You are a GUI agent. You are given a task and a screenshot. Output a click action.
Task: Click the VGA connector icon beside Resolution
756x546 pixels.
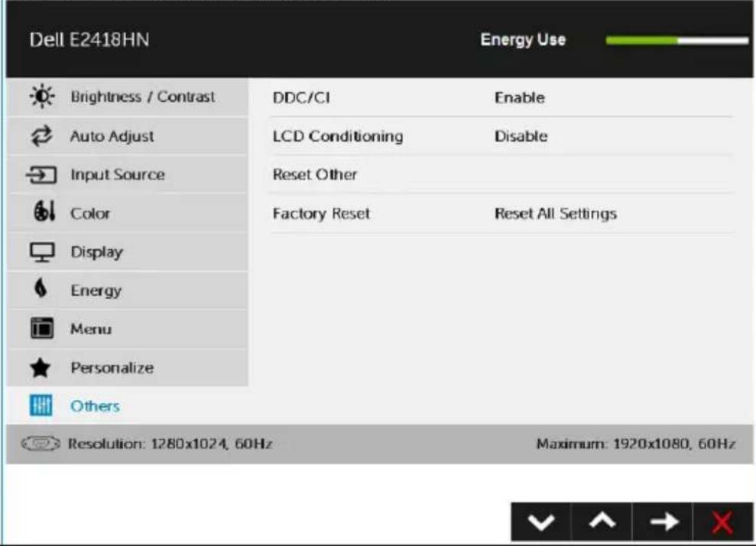41,444
